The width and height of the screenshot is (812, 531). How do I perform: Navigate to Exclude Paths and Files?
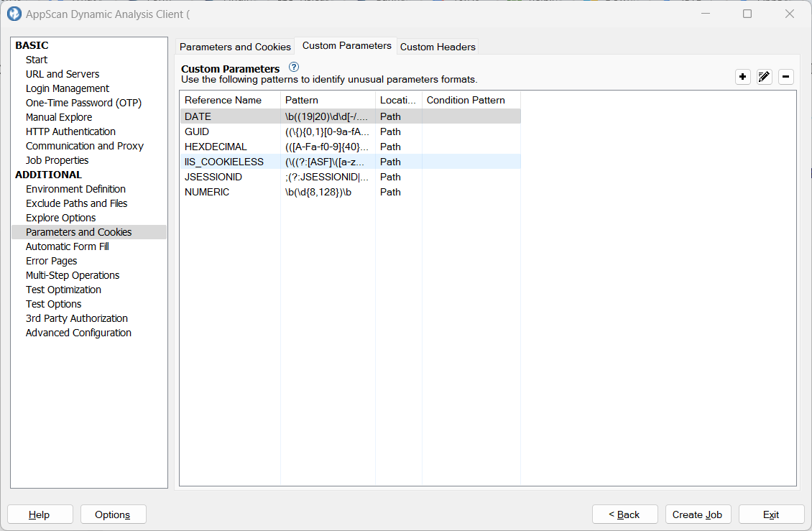76,203
